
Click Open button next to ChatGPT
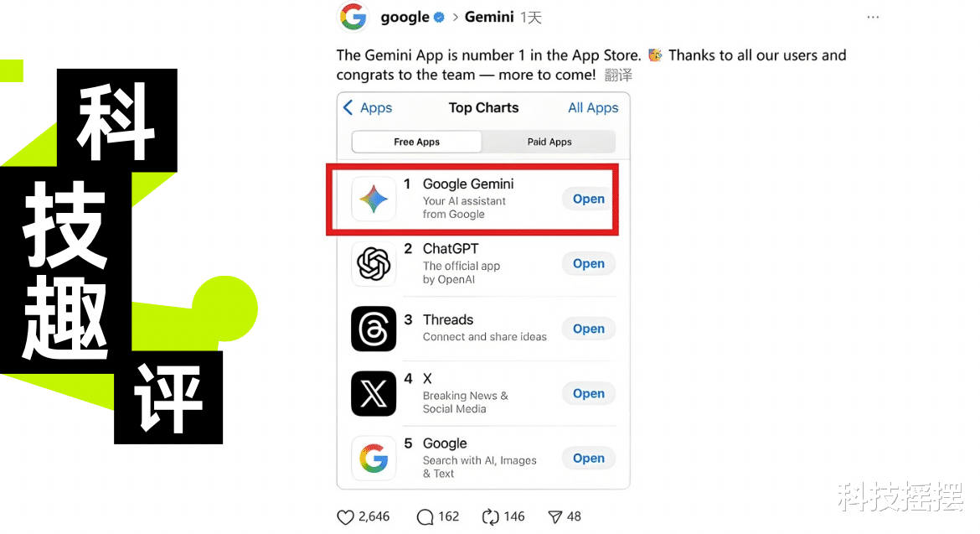(589, 264)
